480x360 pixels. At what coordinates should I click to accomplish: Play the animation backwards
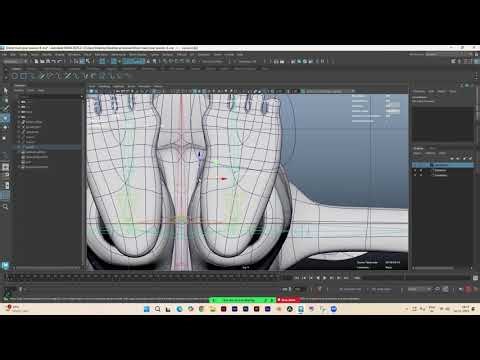tap(318, 278)
